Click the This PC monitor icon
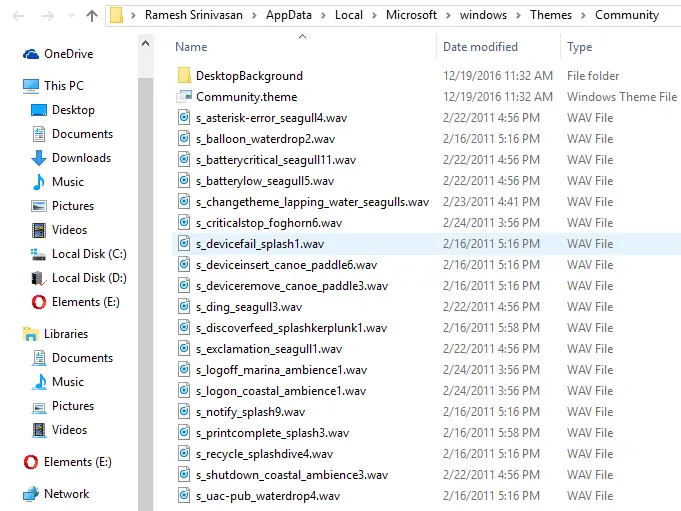Image resolution: width=681 pixels, height=511 pixels. (x=30, y=86)
